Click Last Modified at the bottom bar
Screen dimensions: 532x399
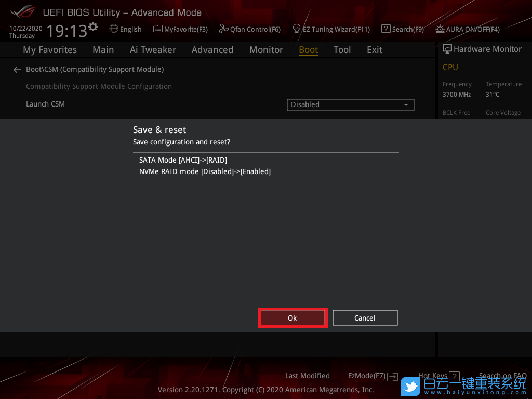coord(307,376)
